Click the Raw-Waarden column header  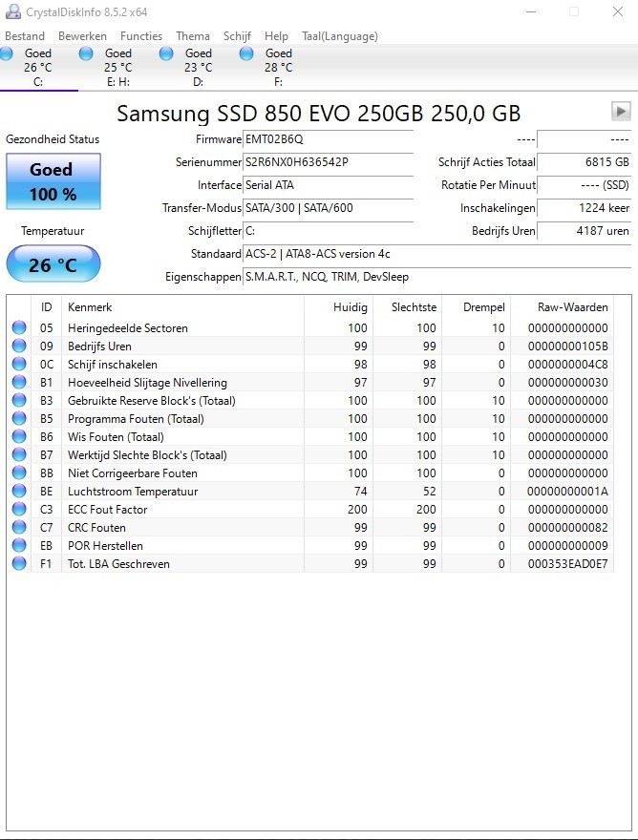pyautogui.click(x=562, y=307)
